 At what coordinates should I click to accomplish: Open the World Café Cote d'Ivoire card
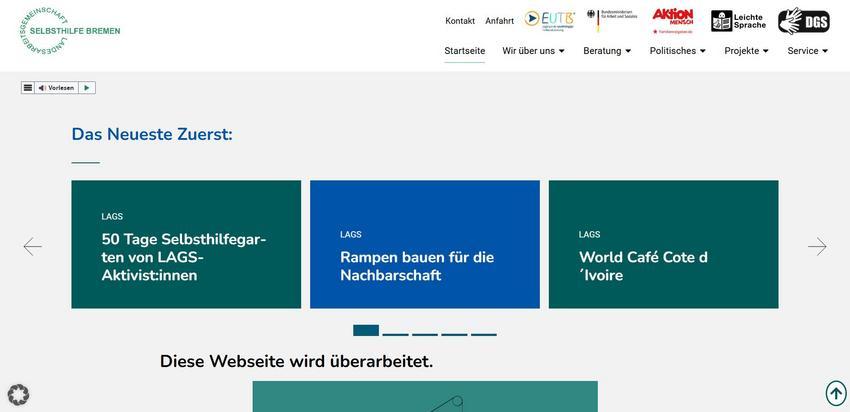pos(664,244)
